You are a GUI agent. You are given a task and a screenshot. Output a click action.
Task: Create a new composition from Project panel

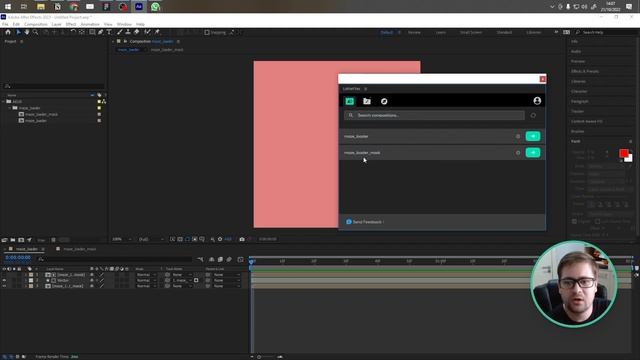pyautogui.click(x=21, y=240)
